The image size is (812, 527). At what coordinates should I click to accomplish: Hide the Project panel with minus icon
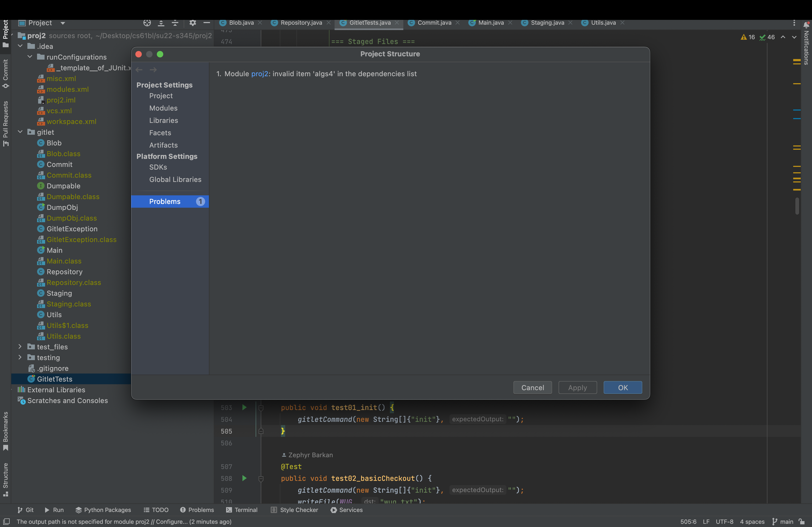pyautogui.click(x=206, y=23)
